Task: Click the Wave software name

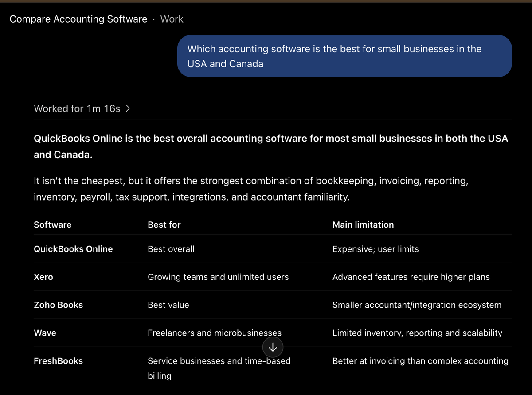Action: pyautogui.click(x=45, y=333)
